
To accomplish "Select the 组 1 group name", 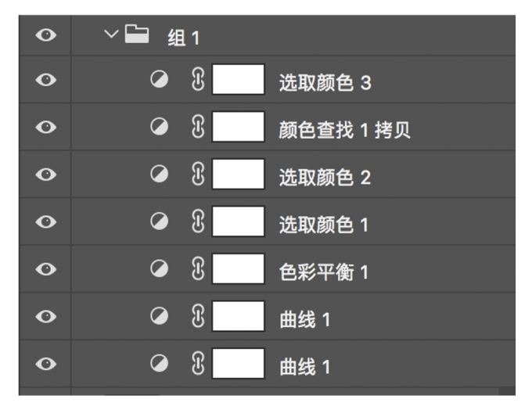I will click(184, 37).
